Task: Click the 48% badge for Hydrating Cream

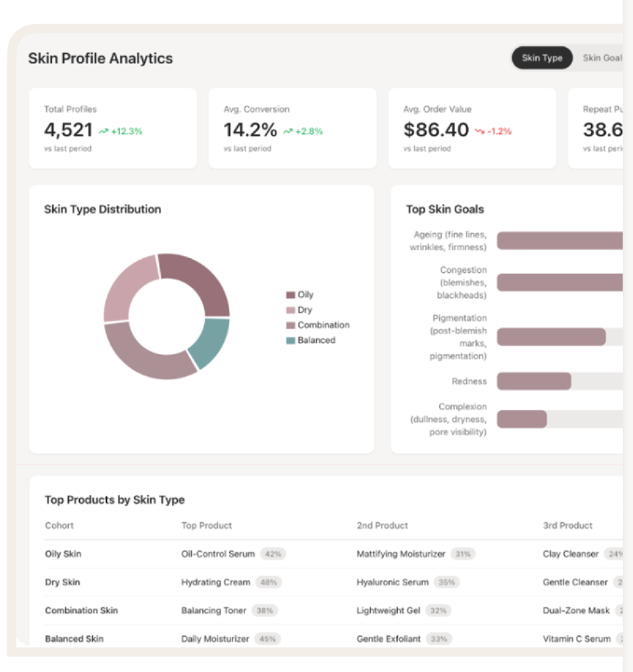Action: [269, 582]
